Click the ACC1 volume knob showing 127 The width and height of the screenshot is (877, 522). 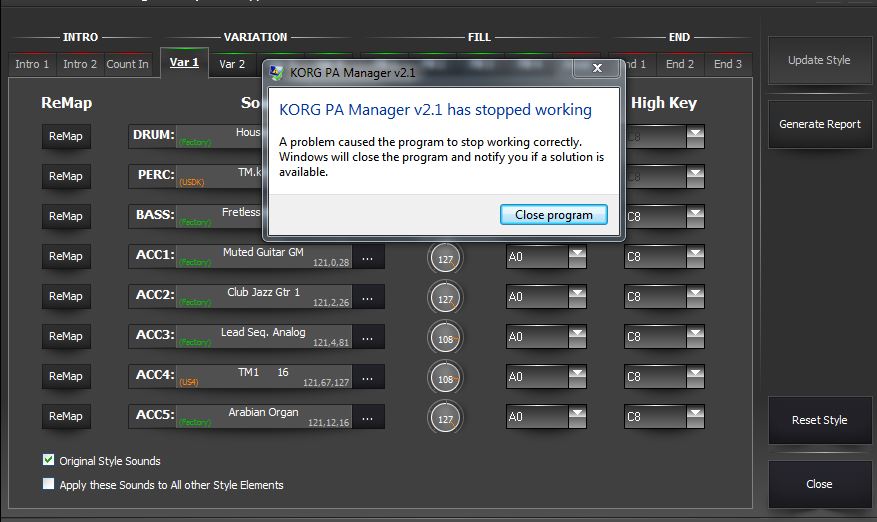click(445, 258)
